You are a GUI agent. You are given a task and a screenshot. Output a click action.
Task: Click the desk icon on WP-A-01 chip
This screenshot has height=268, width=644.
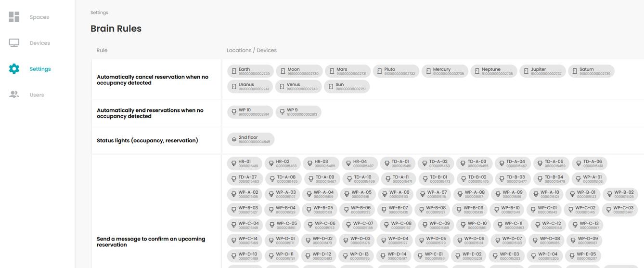tap(579, 179)
